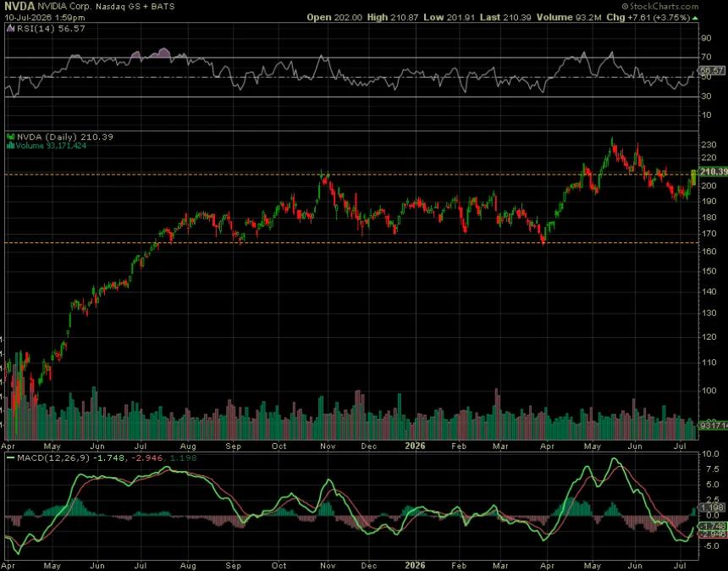Click the '10.0' label on the MACD axis
This screenshot has height=571, width=728.
pos(710,454)
